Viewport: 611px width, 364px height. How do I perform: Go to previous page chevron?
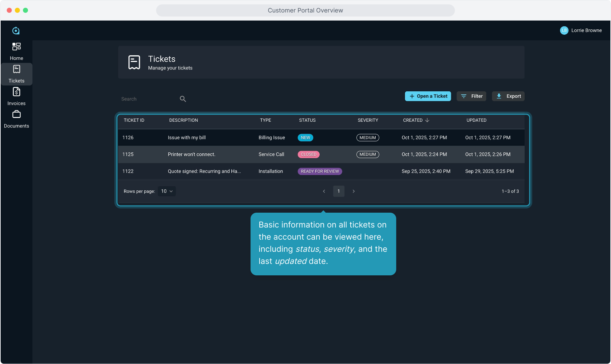tap(324, 191)
